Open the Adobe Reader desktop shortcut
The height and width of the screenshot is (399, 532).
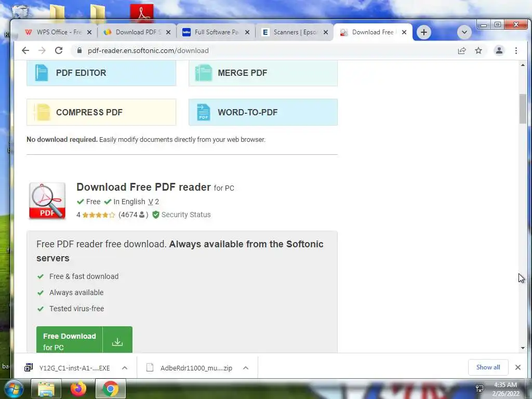pos(142,14)
